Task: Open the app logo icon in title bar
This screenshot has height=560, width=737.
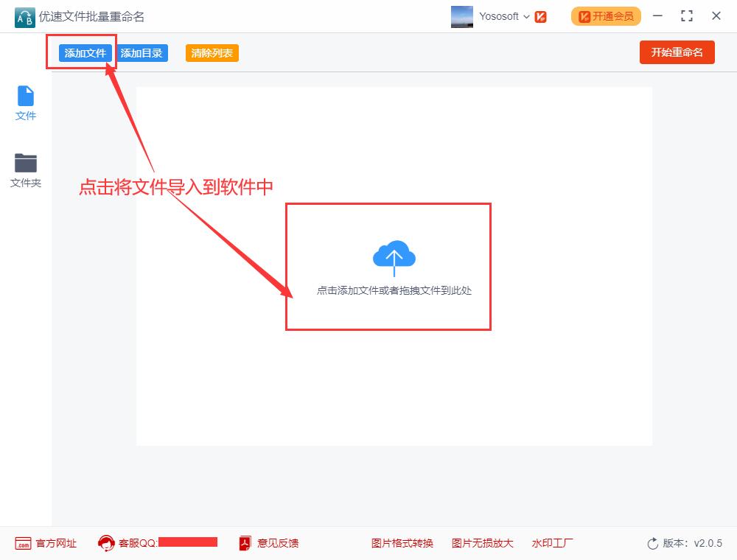Action: pyautogui.click(x=24, y=18)
